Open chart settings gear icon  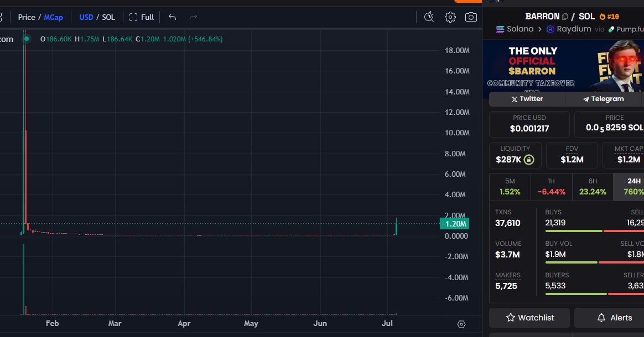450,17
